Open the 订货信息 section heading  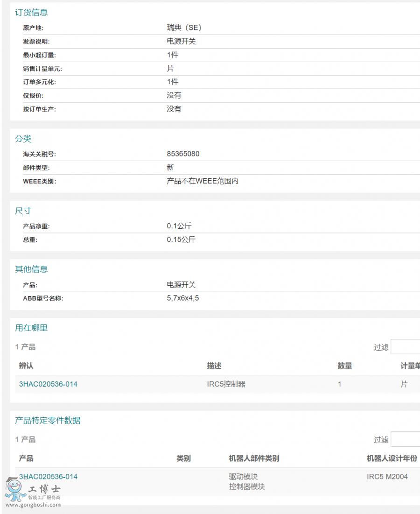[x=30, y=13]
